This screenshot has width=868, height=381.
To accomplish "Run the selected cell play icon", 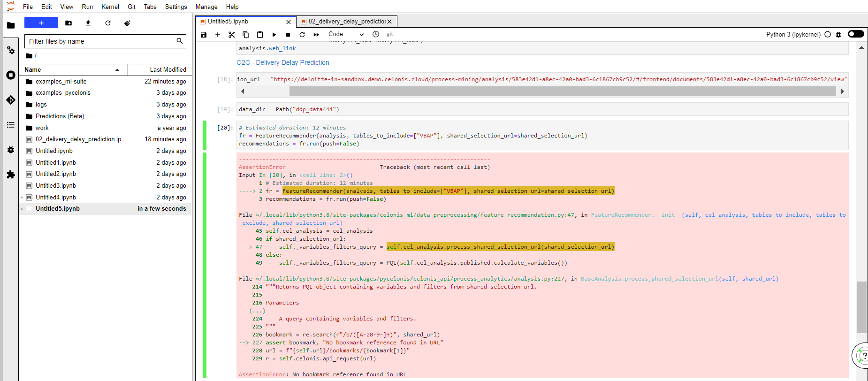I will click(274, 34).
